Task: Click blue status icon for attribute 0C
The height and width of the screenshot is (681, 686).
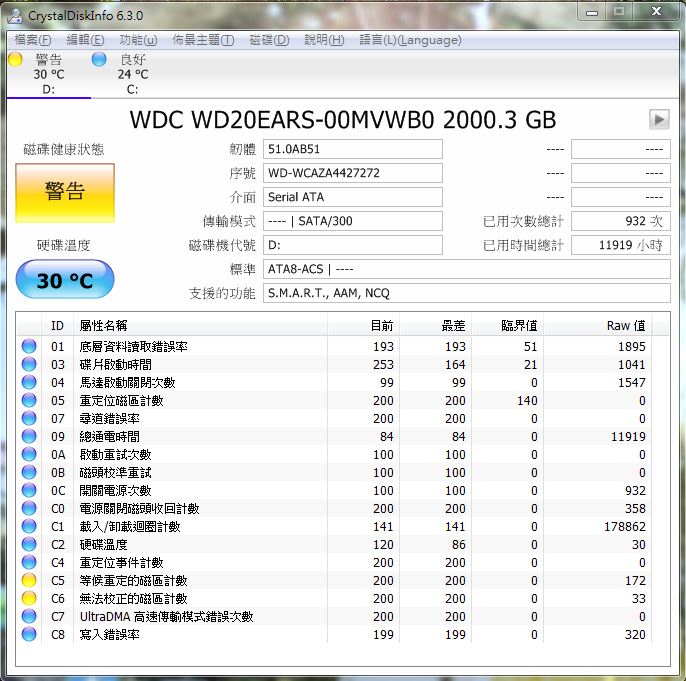Action: click(29, 490)
